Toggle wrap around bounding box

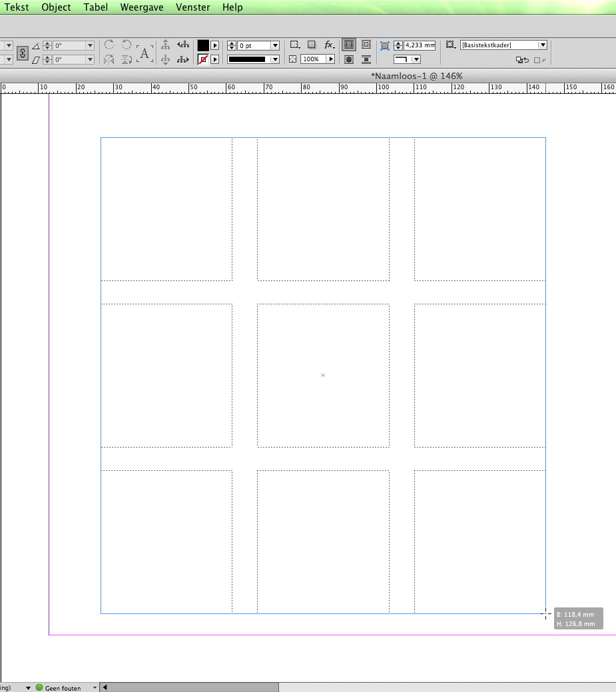(366, 45)
